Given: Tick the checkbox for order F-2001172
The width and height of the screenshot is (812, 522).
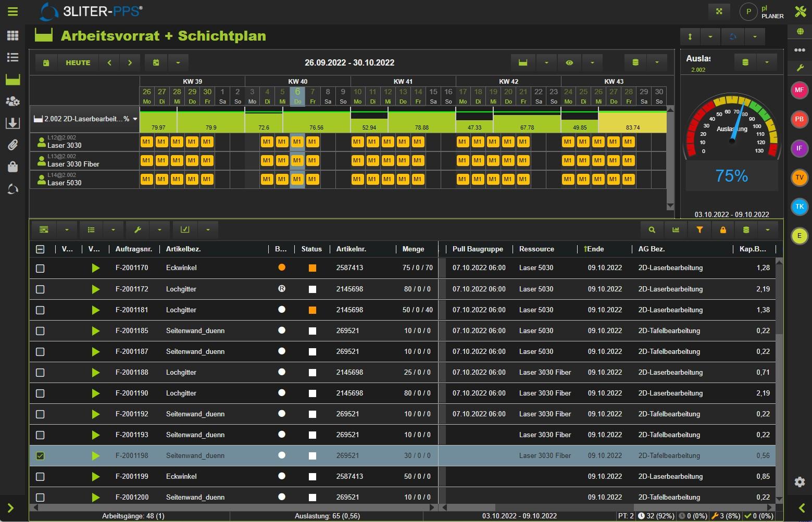Looking at the screenshot, I should click(x=40, y=289).
